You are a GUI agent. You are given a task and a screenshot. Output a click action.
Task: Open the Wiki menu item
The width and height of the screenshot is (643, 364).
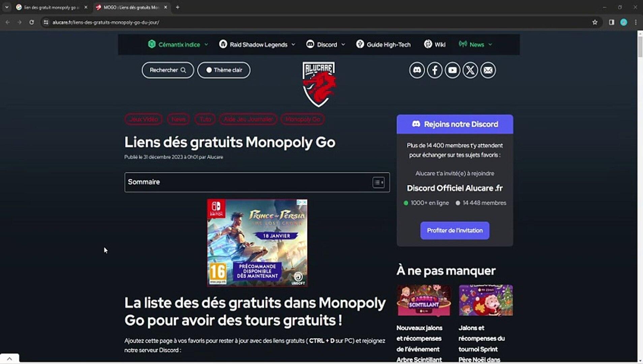click(x=435, y=44)
